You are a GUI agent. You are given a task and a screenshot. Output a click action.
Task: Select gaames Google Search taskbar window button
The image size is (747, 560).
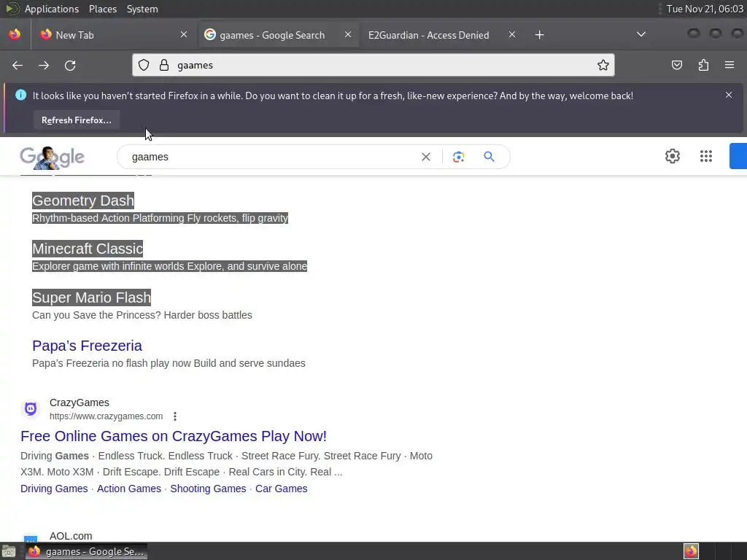(x=87, y=551)
